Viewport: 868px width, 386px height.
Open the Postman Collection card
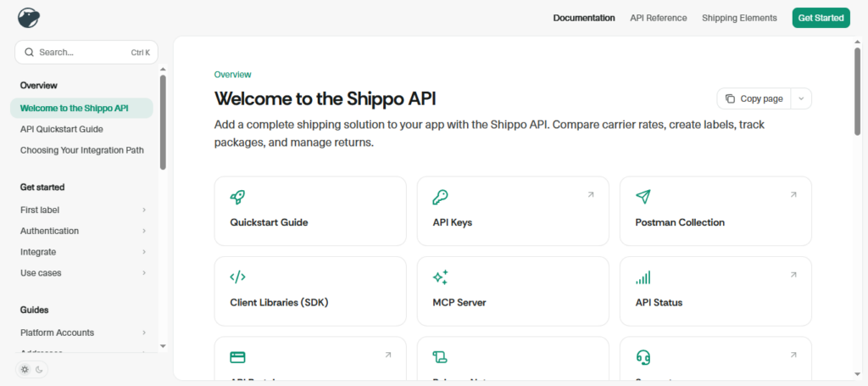[x=715, y=211]
